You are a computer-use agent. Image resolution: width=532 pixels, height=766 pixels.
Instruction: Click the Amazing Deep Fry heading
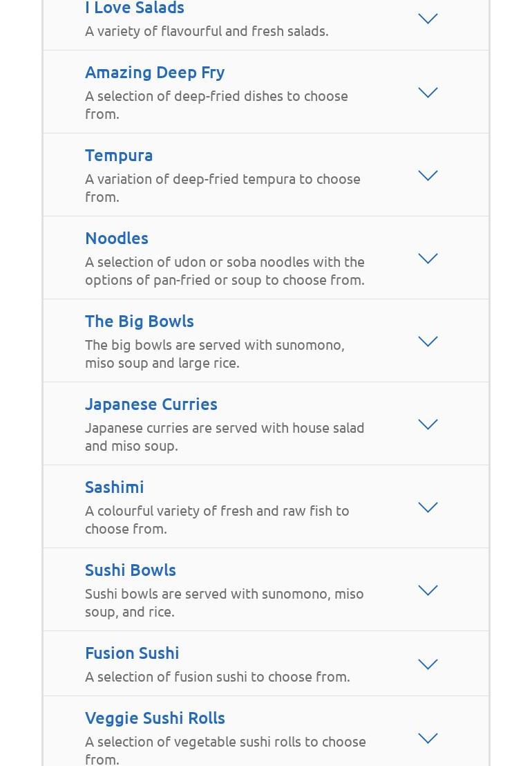click(155, 72)
